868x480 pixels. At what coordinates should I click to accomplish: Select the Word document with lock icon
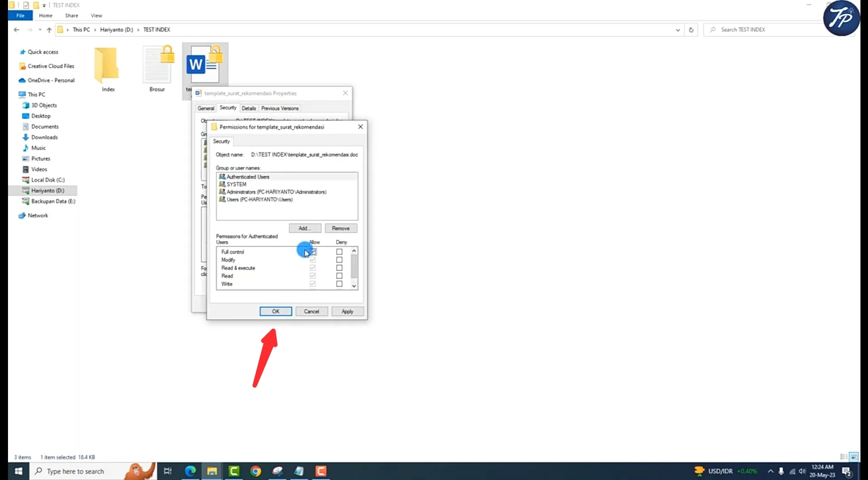click(205, 66)
